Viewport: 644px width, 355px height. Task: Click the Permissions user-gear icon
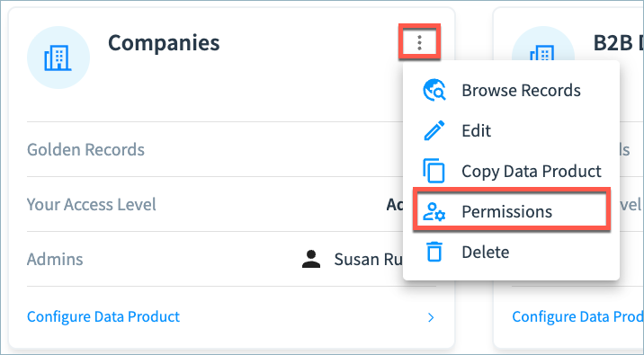[434, 211]
